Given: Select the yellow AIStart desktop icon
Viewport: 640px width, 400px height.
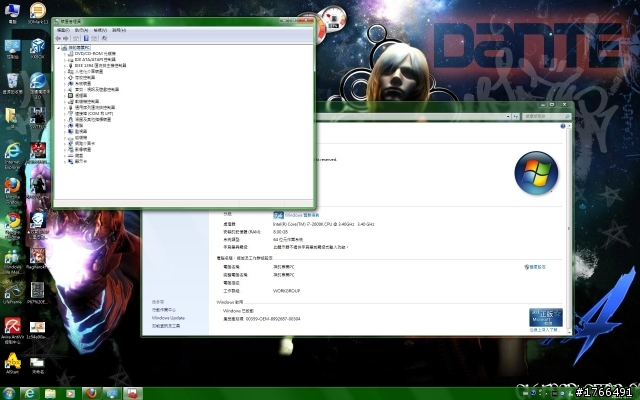Looking at the screenshot, I should 12,363.
